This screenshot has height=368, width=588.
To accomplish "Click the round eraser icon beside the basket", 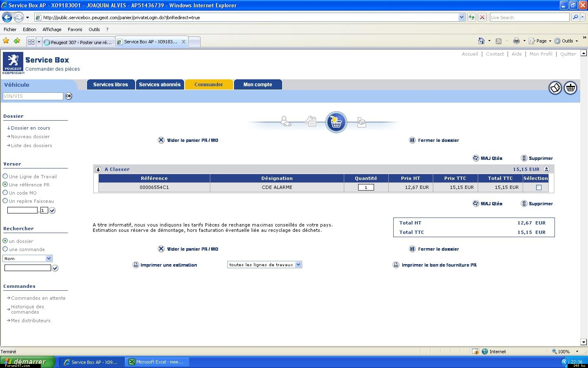I will coord(555,88).
